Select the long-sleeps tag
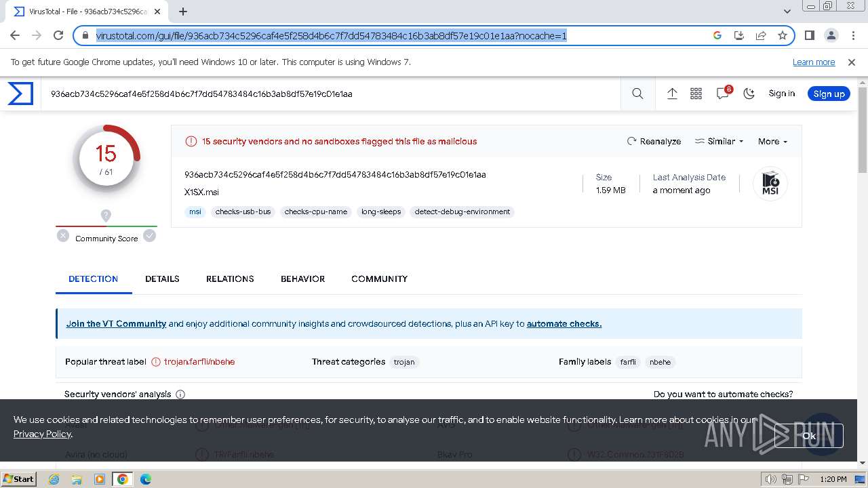Viewport: 868px width, 488px height. click(x=381, y=211)
